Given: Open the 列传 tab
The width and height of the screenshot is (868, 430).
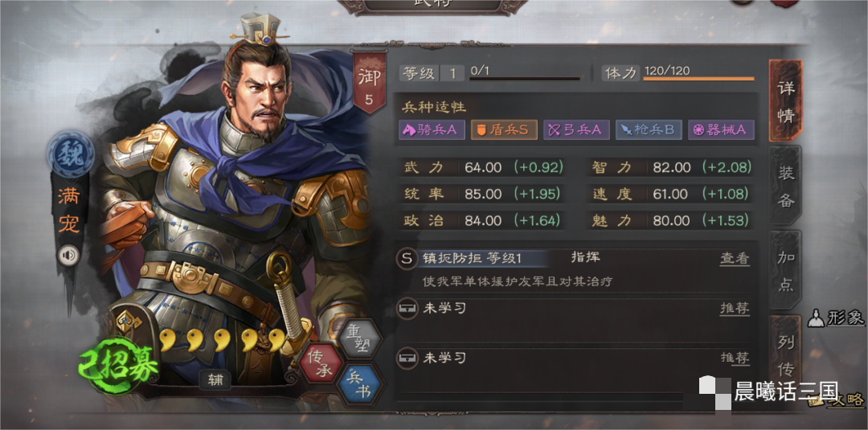Looking at the screenshot, I should coord(786,354).
